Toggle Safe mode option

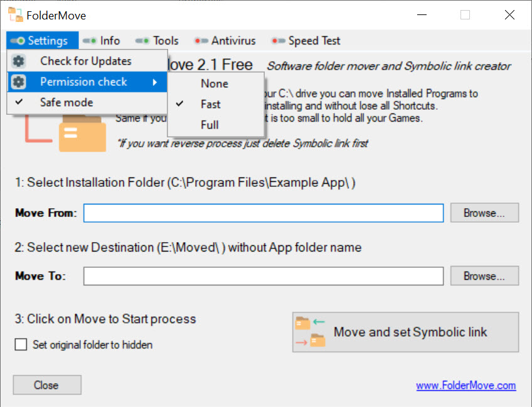87,102
